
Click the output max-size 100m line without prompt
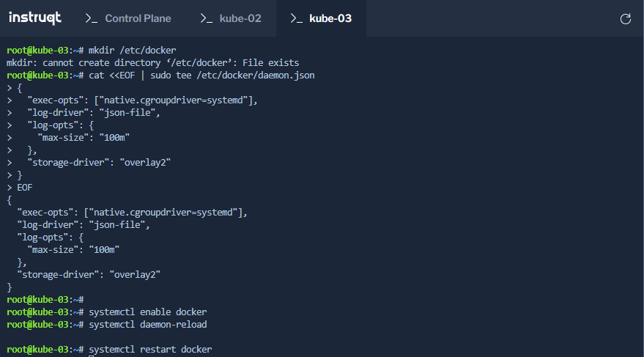[x=73, y=250]
